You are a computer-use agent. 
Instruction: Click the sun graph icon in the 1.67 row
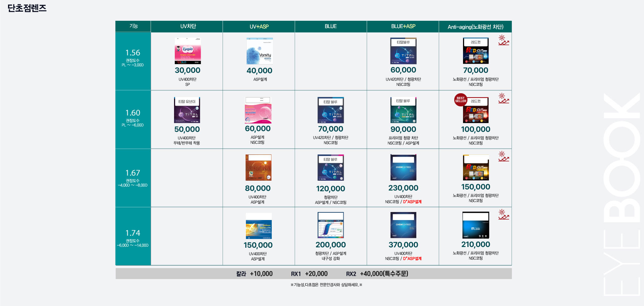(504, 156)
